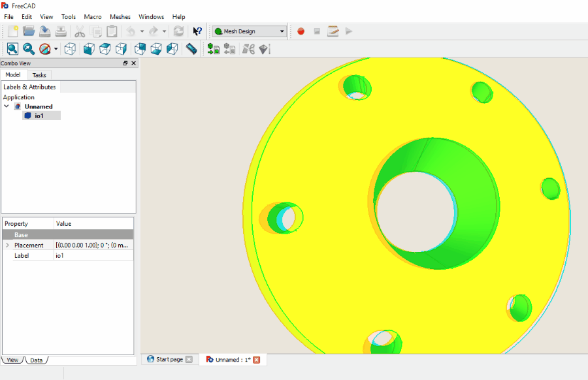The height and width of the screenshot is (380, 588).
Task: Open the Mesh Design workbench dropdown
Action: pos(250,31)
